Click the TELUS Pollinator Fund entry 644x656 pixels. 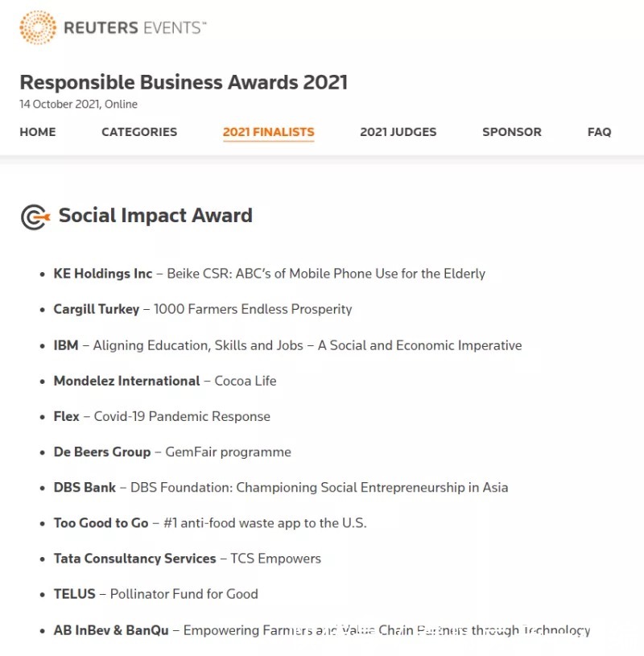[x=156, y=594]
